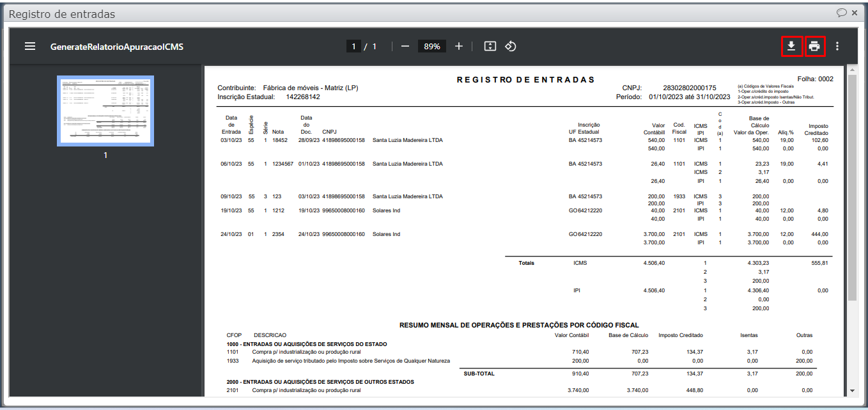The image size is (868, 410).
Task: Click the REGISTRO DE ENTRADAS heading
Action: (526, 80)
